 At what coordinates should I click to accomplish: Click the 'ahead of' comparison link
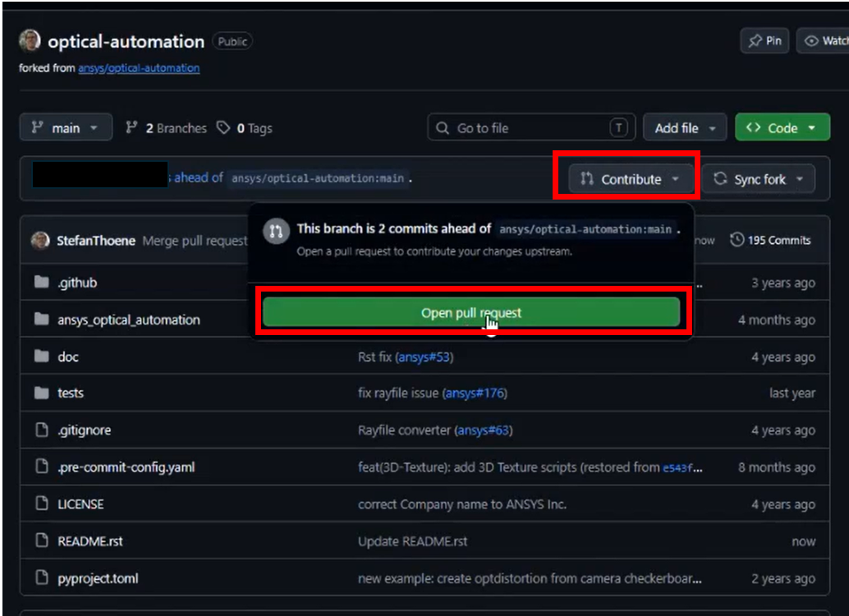(198, 177)
